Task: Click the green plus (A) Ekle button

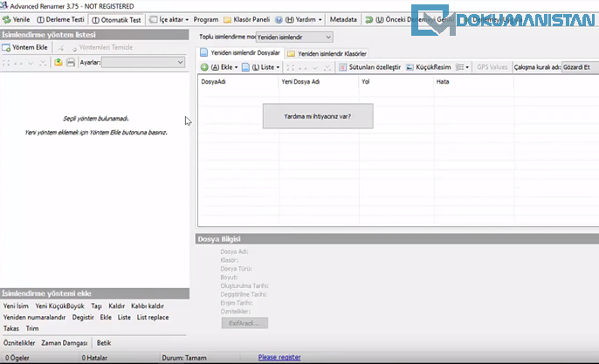Action: 219,67
